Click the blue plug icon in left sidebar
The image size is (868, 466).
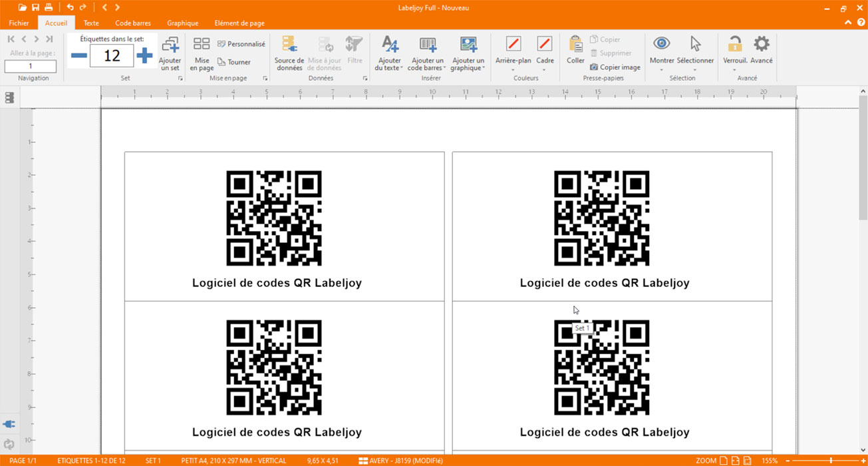[x=9, y=424]
